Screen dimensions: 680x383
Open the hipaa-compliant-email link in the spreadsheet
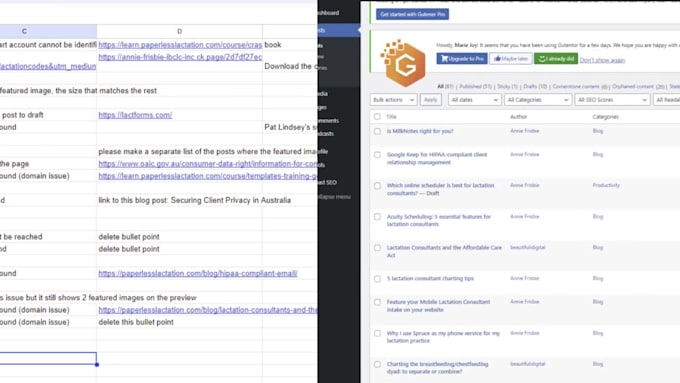pos(198,273)
